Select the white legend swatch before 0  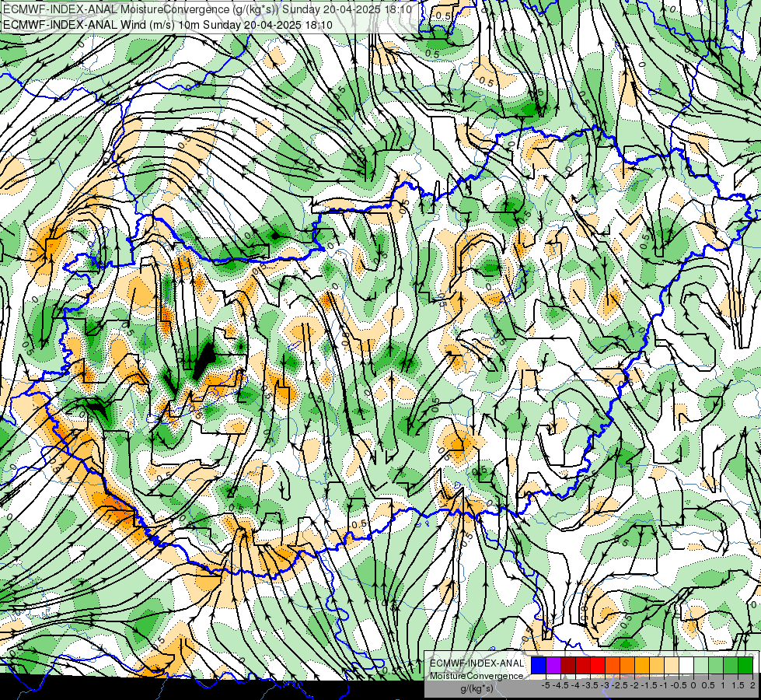[x=686, y=666]
